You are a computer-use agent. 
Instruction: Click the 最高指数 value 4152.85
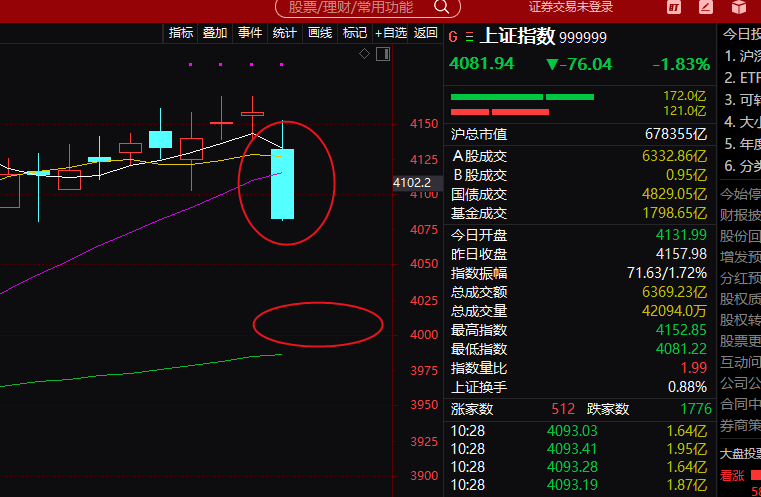(681, 330)
